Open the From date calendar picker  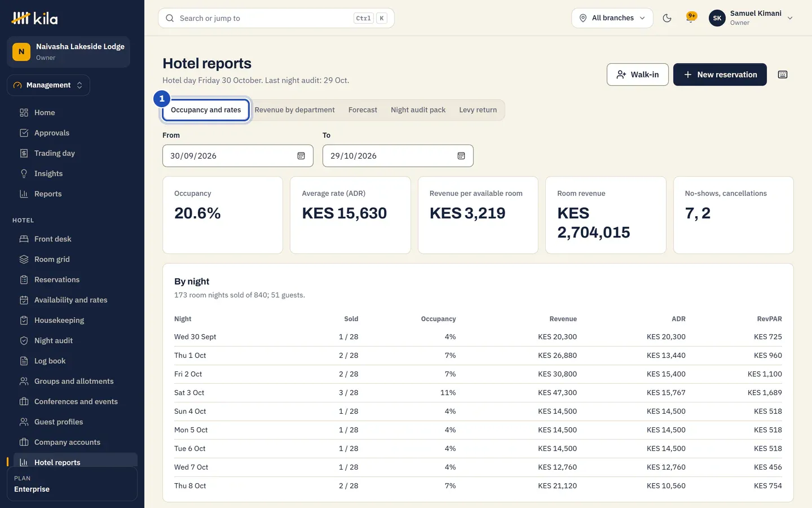coord(301,156)
